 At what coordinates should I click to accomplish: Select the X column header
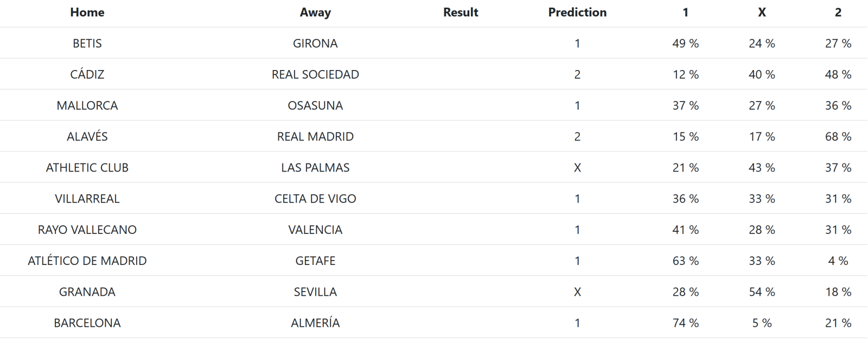pos(762,12)
